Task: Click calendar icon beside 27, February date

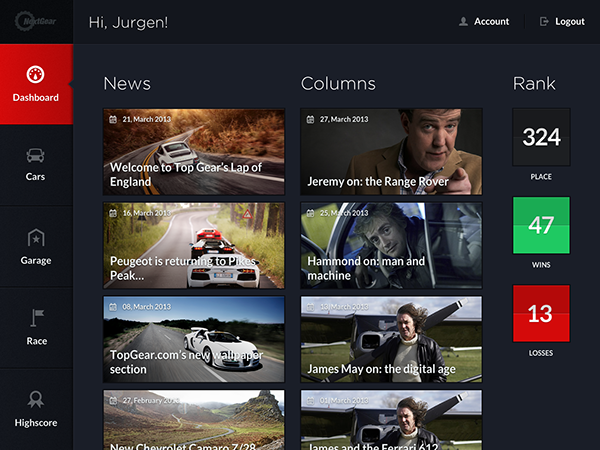Action: [x=113, y=401]
